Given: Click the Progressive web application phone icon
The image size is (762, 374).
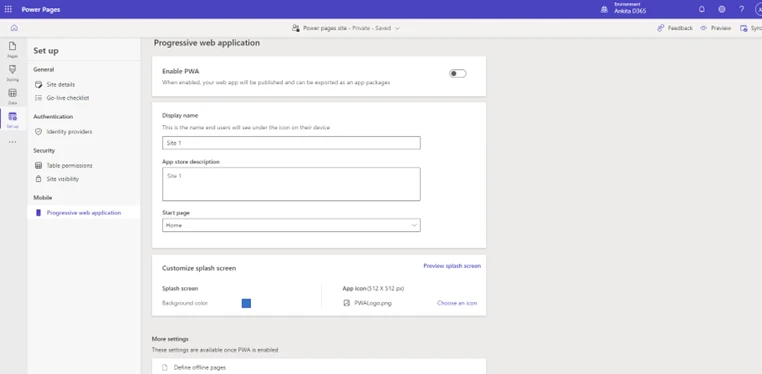Looking at the screenshot, I should pyautogui.click(x=38, y=213).
